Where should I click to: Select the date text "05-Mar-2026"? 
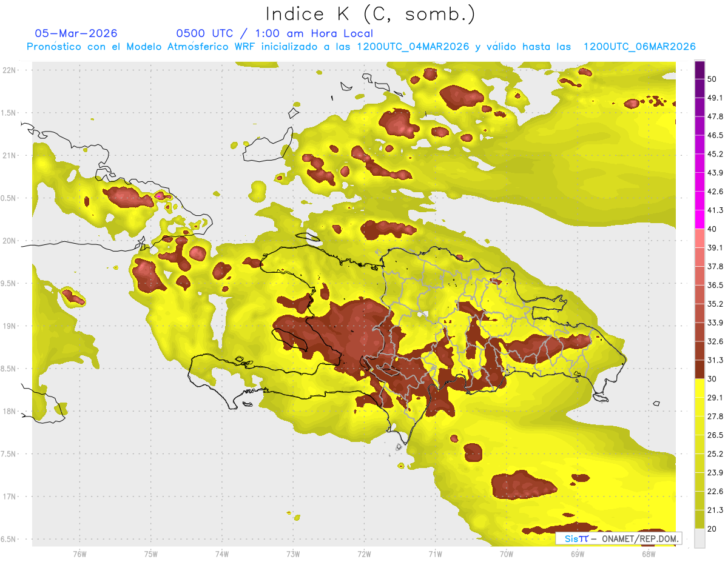[76, 33]
